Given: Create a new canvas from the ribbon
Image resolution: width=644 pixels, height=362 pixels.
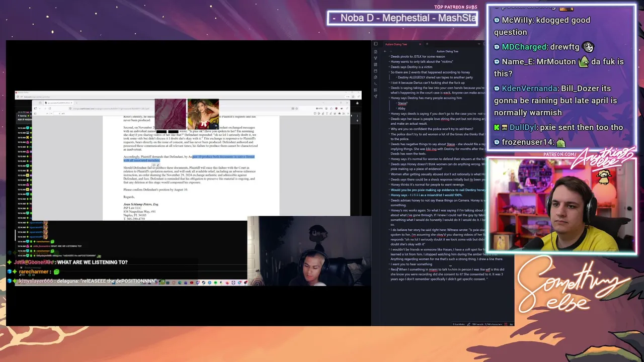Looking at the screenshot, I should tap(375, 64).
